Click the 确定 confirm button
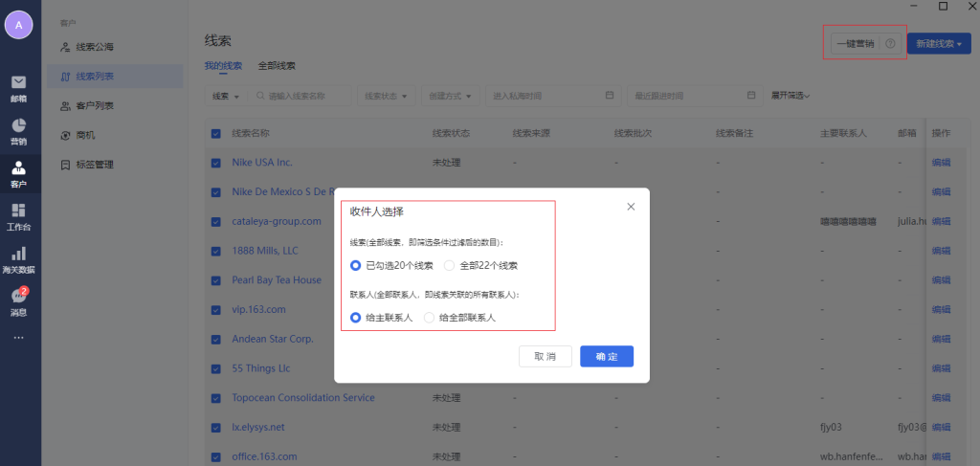This screenshot has height=466, width=980. tap(607, 356)
